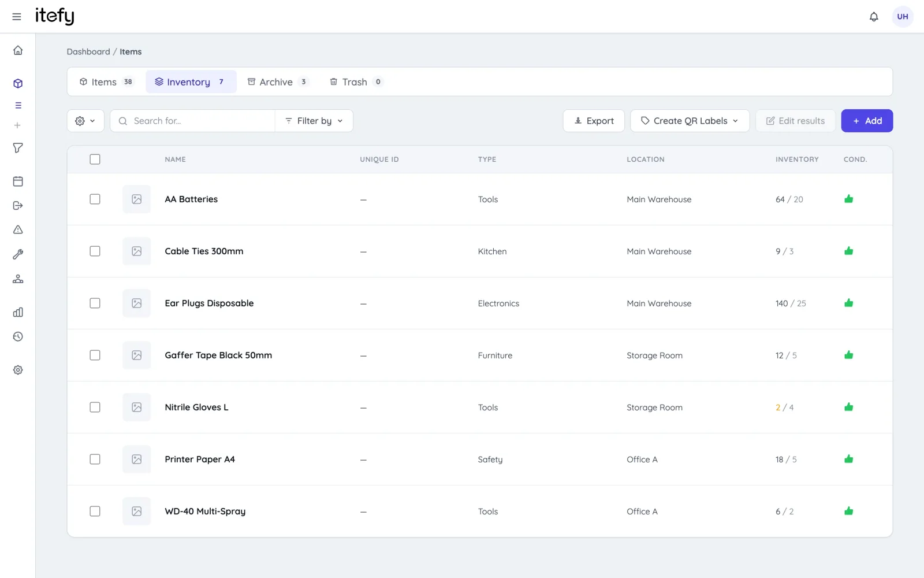924x578 pixels.
Task: Click the Kitchen type cell
Action: point(492,251)
